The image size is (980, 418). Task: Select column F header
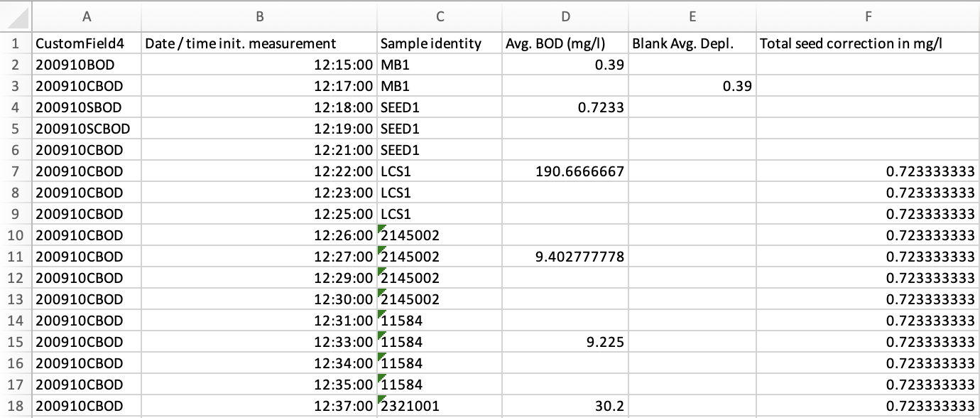point(867,17)
